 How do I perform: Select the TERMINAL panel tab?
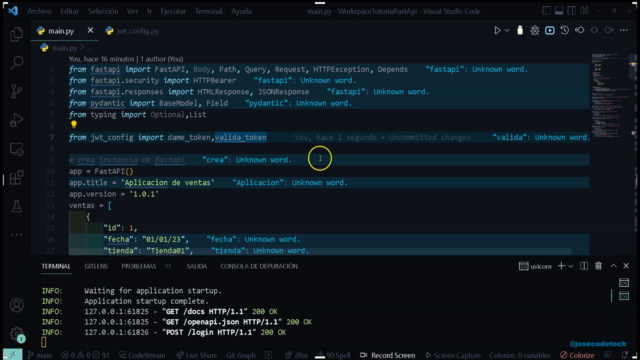coord(56,266)
